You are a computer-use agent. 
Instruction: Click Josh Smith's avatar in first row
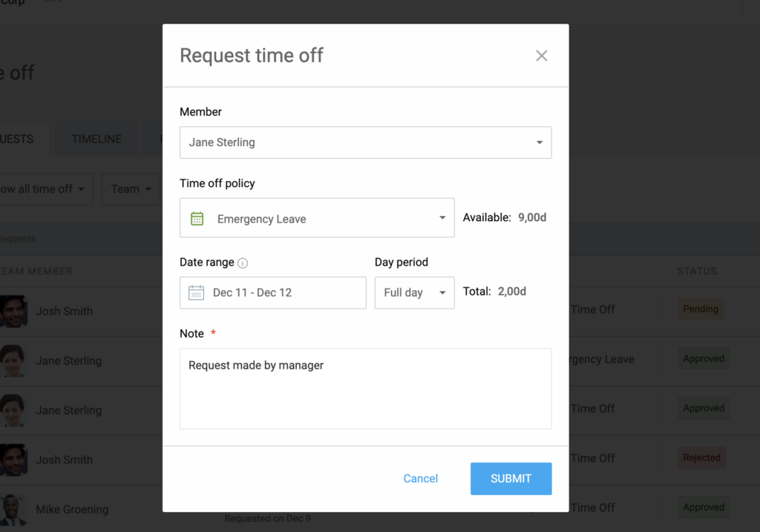coord(13,311)
